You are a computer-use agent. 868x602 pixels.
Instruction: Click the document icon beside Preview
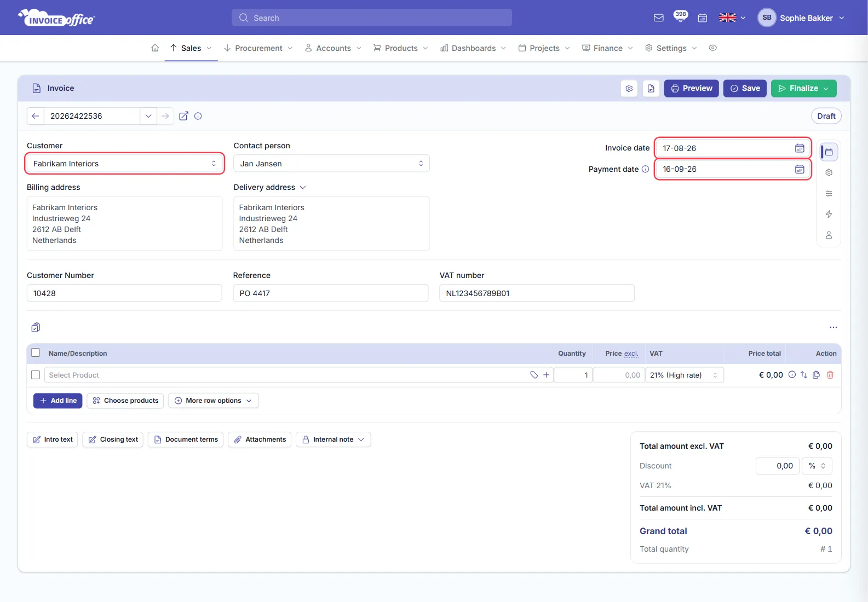pos(651,89)
